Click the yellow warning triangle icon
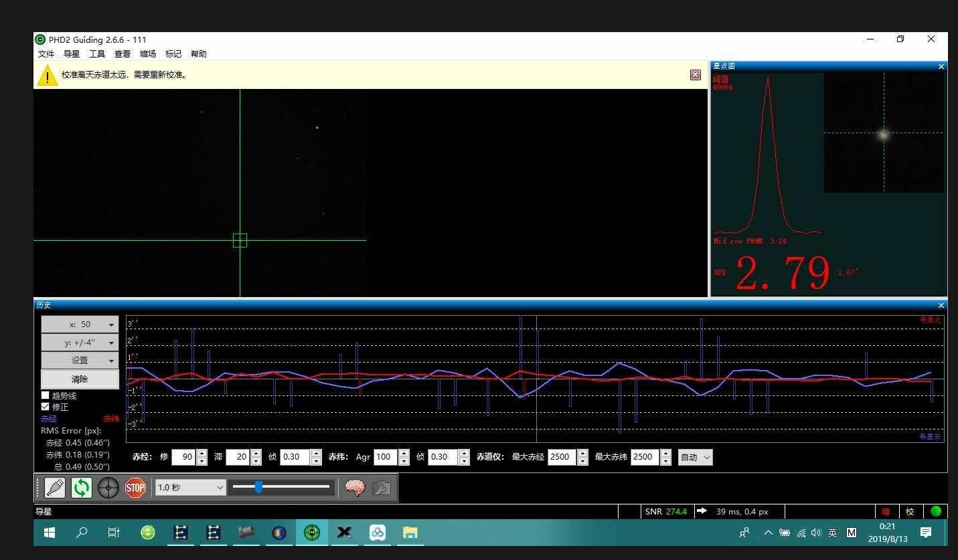This screenshot has width=958, height=560. click(48, 75)
